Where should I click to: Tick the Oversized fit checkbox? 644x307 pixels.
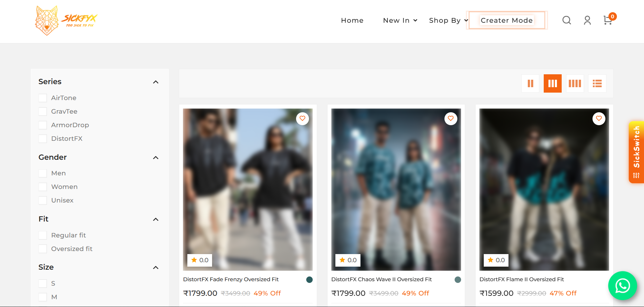tap(43, 249)
